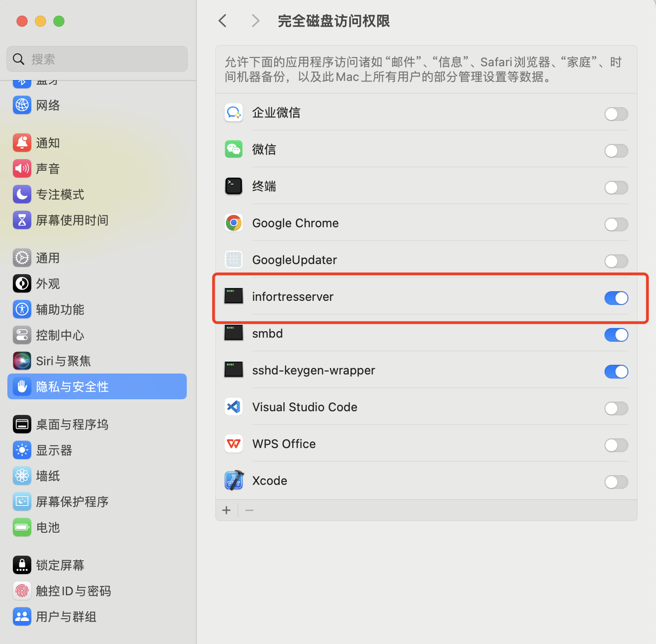Add an app with plus button

point(226,510)
